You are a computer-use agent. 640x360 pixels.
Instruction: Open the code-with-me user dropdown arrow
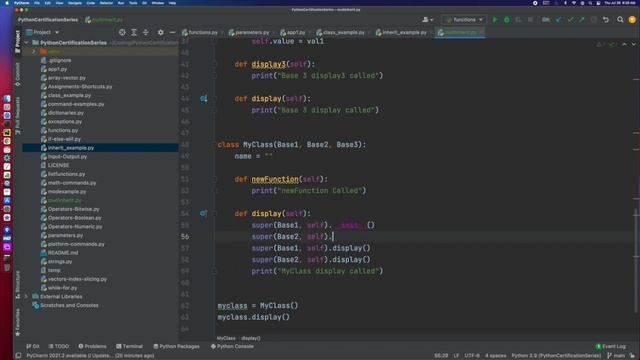click(x=431, y=20)
